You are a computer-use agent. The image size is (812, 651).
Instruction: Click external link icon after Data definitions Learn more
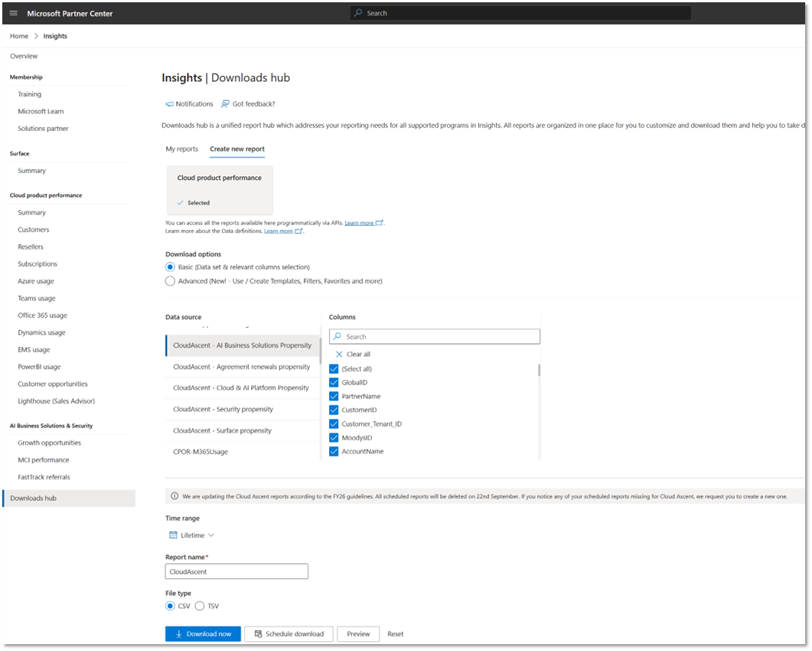(298, 231)
